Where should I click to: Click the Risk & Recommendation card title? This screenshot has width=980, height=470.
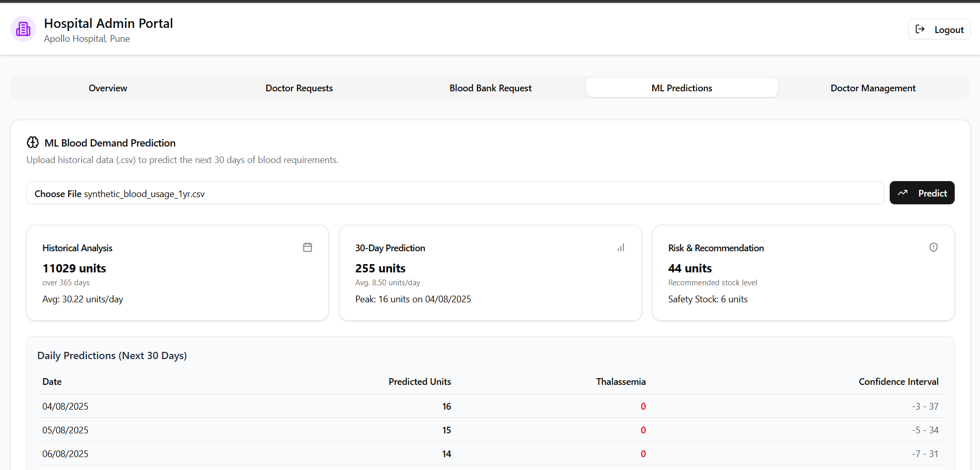[716, 248]
